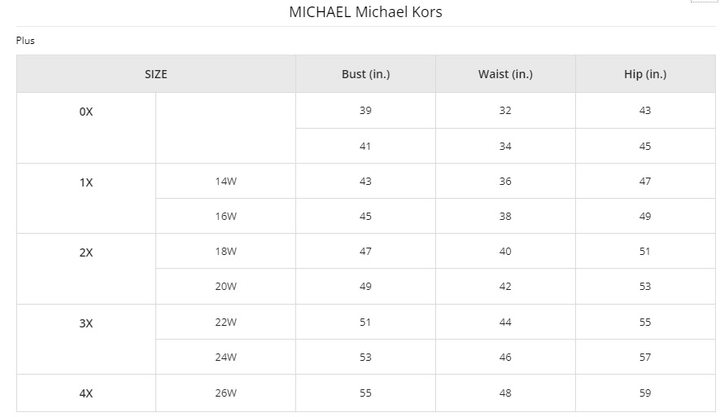720x417 pixels.
Task: Click the 16W size cell
Action: pos(226,217)
